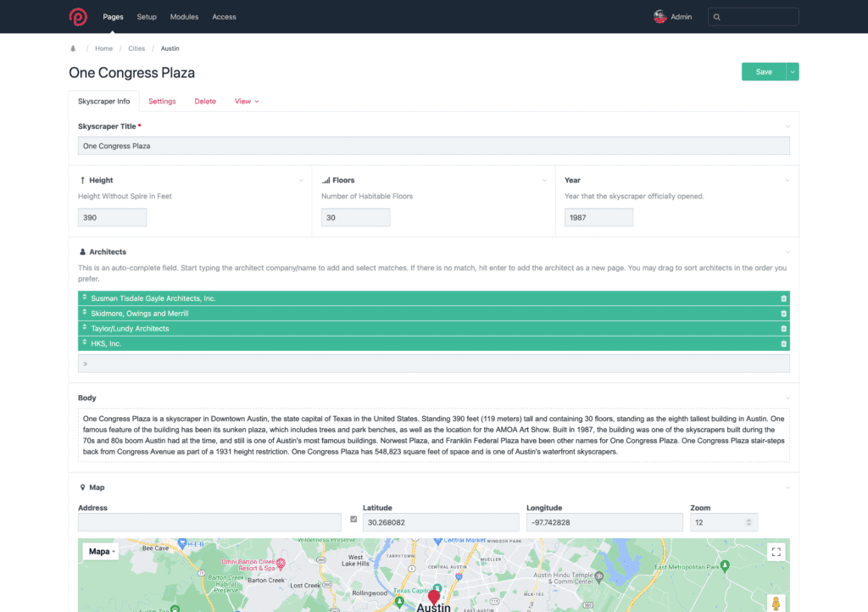The height and width of the screenshot is (612, 868).
Task: Collapse the Floors field chevron
Action: 544,181
